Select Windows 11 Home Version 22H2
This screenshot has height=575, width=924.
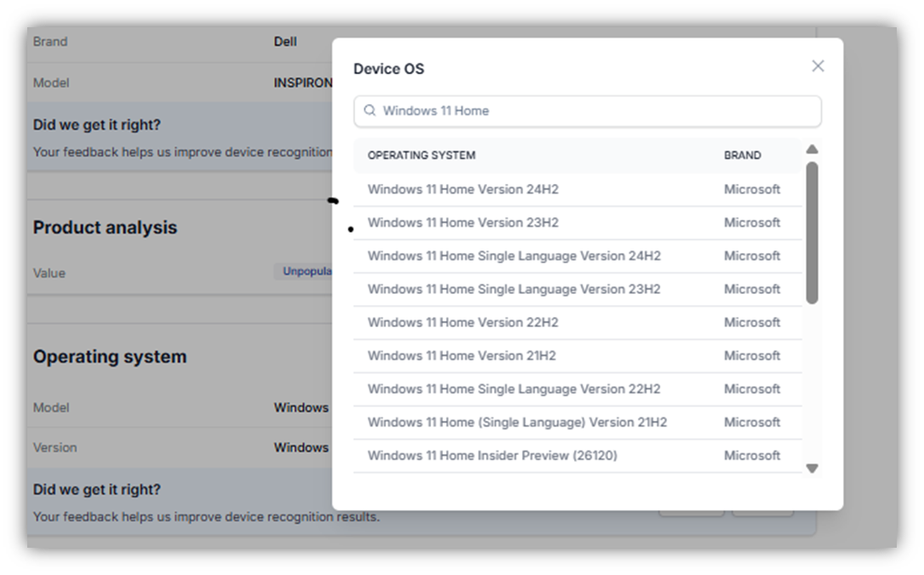pos(577,323)
